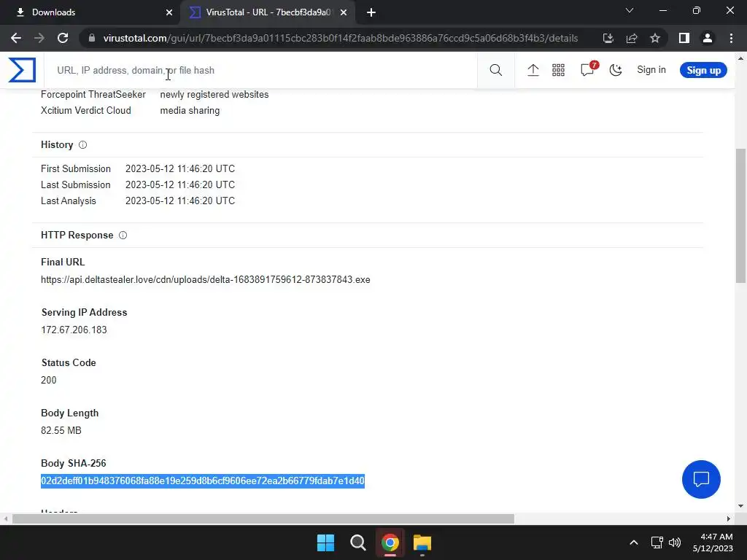Click the HTTP Response info icon
This screenshot has height=560, width=747.
(123, 236)
